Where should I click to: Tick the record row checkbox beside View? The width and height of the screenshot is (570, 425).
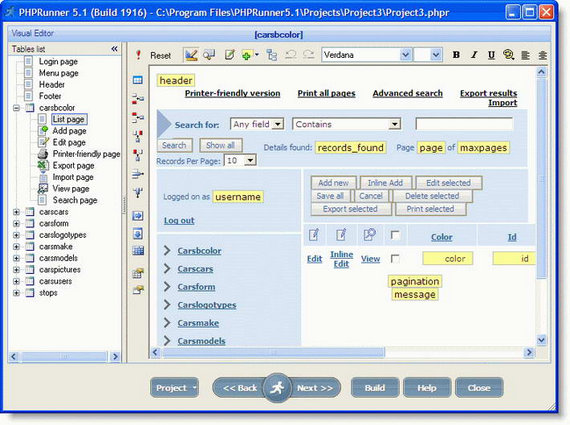pyautogui.click(x=395, y=258)
